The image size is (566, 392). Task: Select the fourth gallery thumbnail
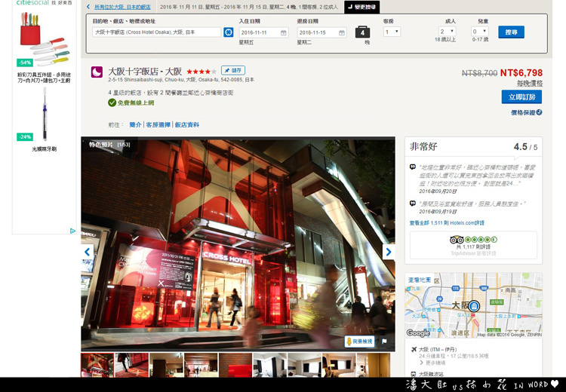pyautogui.click(x=201, y=366)
